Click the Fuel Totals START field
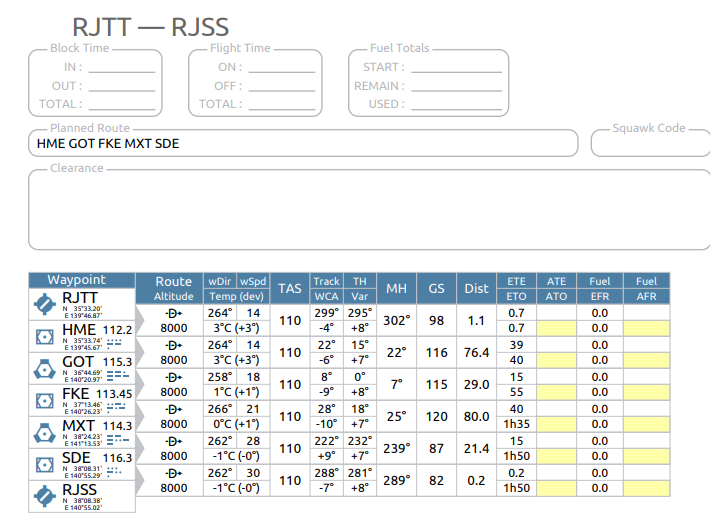The height and width of the screenshot is (523, 710). (x=456, y=67)
